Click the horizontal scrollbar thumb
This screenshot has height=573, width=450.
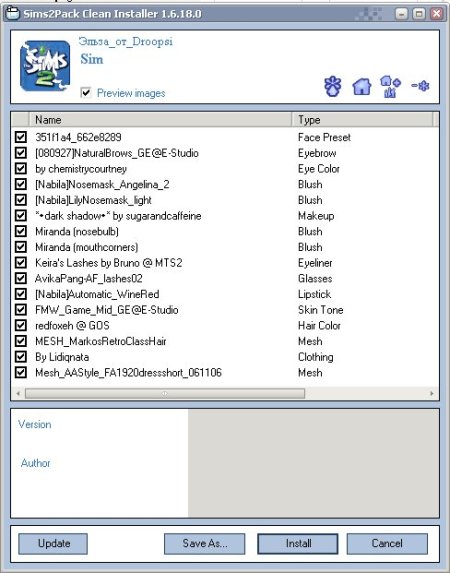[x=165, y=394]
